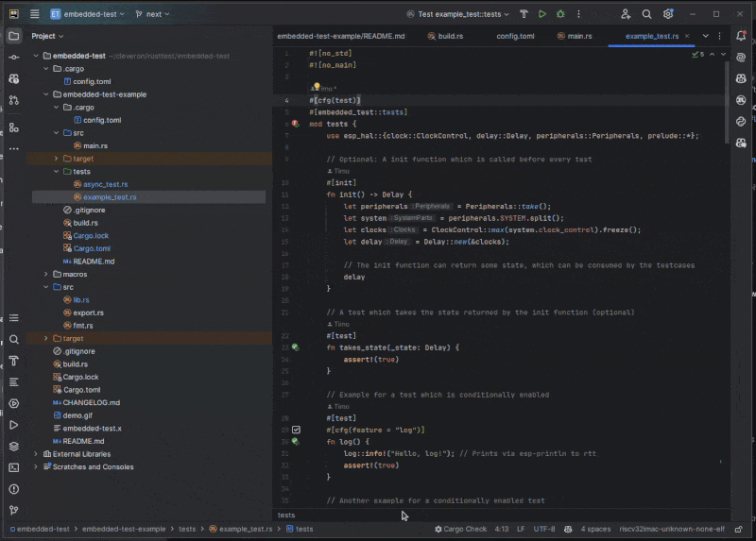Screen dimensions: 756x541
Task: Collapse the tests folder in project tree
Action: click(57, 172)
